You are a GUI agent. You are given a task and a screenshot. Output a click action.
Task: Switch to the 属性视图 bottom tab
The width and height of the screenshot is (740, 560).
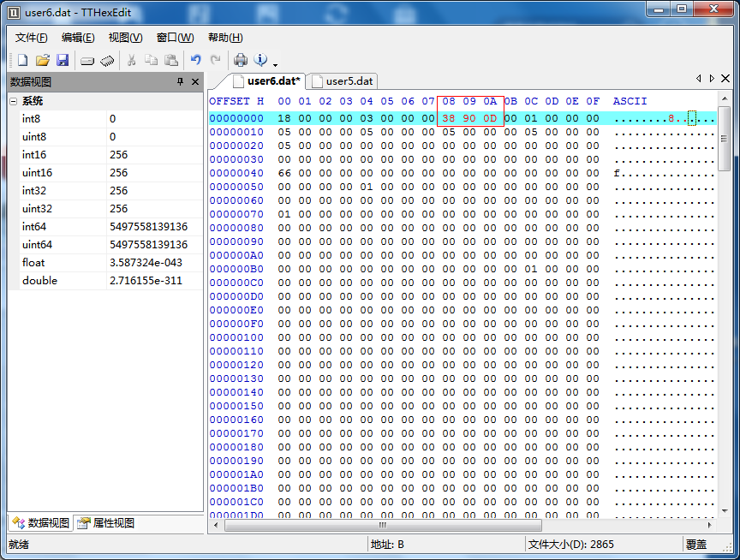(106, 522)
